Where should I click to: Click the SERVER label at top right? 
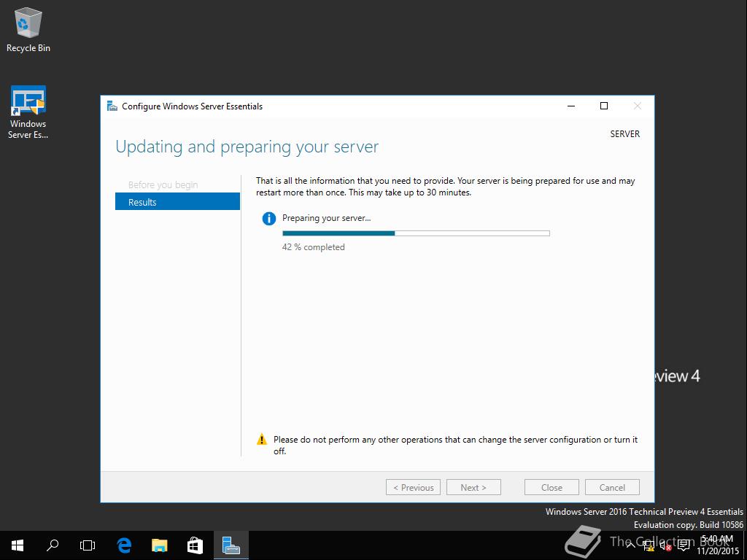tap(625, 134)
